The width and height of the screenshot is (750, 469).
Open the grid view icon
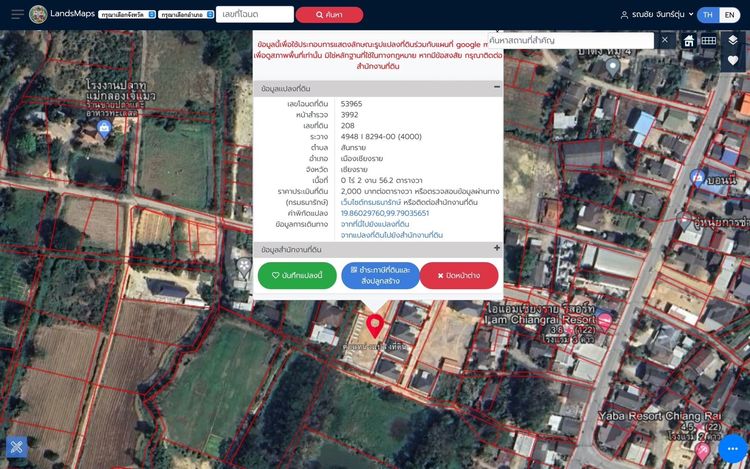coord(708,41)
